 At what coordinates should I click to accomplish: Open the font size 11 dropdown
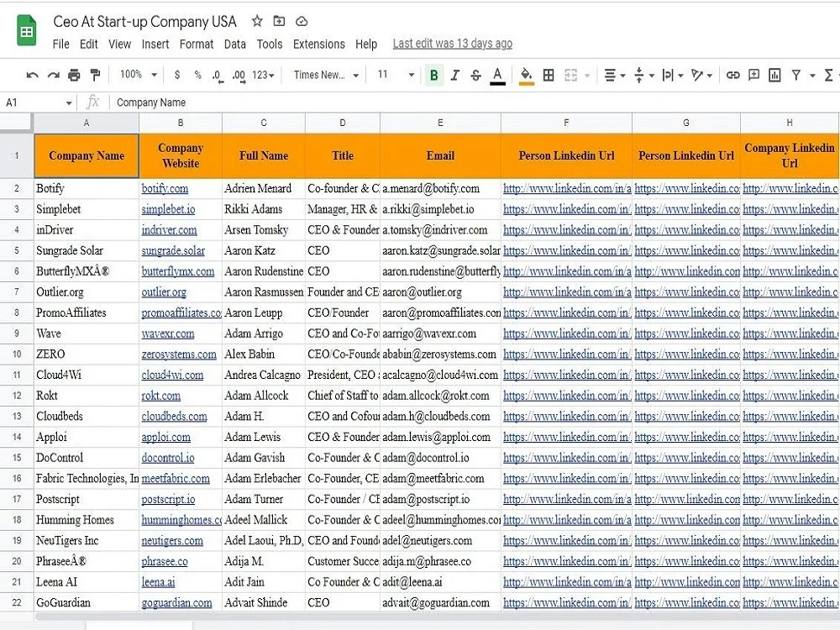(x=396, y=75)
